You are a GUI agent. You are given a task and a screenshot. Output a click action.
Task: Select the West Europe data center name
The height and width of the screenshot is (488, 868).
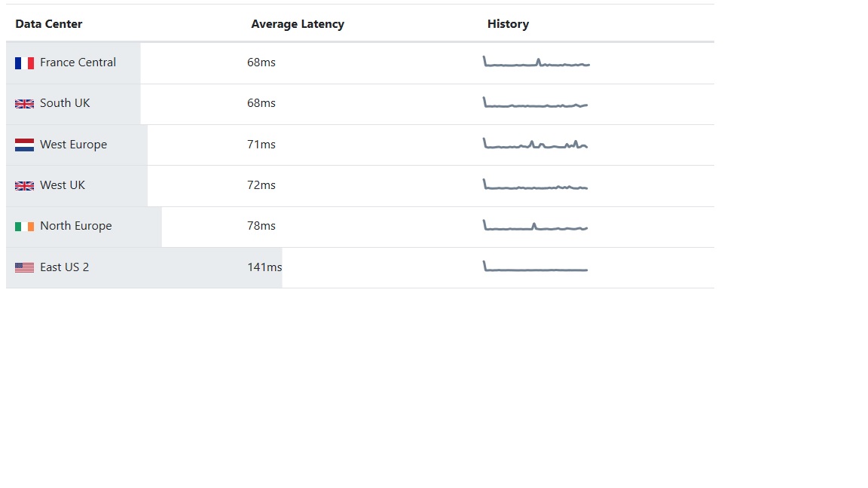pos(74,145)
